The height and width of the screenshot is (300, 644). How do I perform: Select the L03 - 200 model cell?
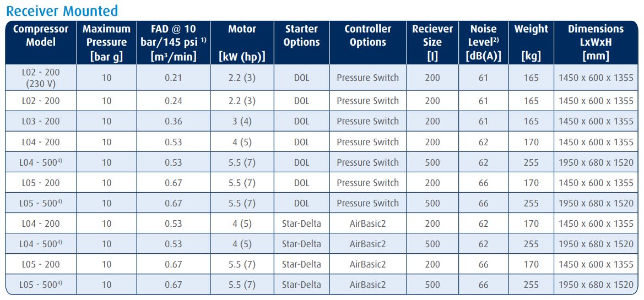(x=41, y=121)
